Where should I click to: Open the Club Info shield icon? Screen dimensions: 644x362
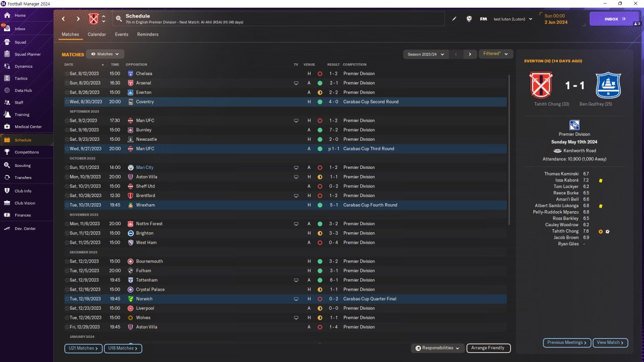tap(7, 191)
